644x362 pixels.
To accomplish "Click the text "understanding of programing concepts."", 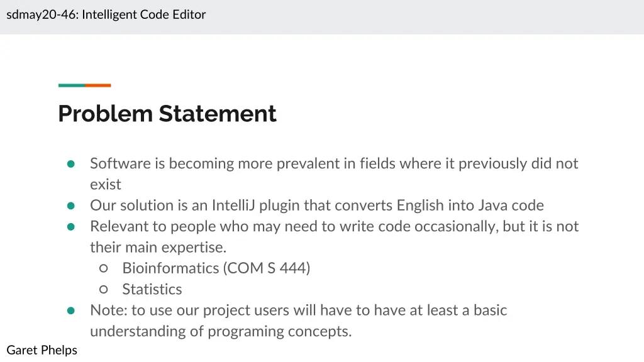I will click(221, 331).
